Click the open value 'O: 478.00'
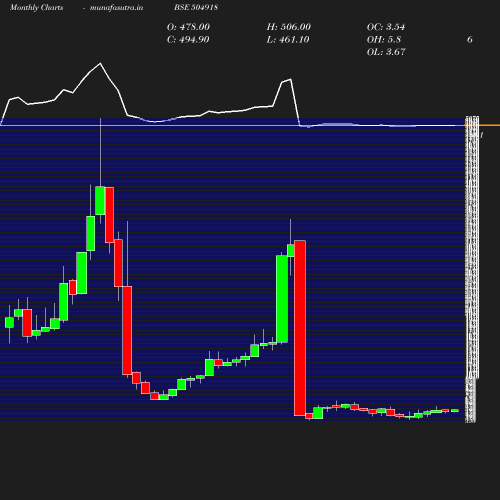Viewport: 500px width, 500px height. (188, 27)
